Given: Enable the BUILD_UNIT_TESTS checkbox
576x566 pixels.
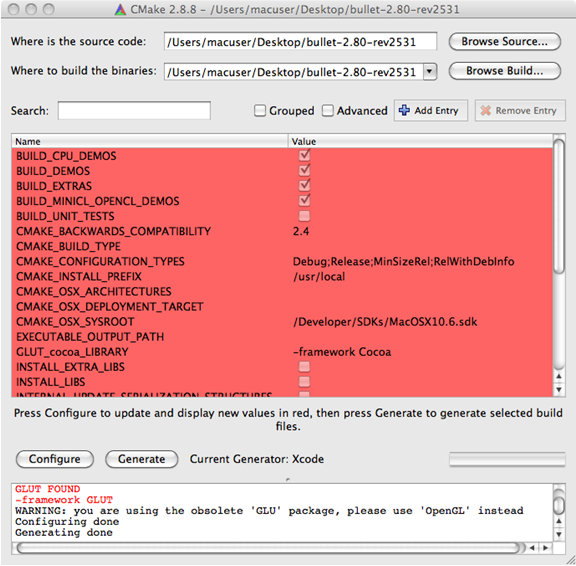Looking at the screenshot, I should pyautogui.click(x=304, y=216).
